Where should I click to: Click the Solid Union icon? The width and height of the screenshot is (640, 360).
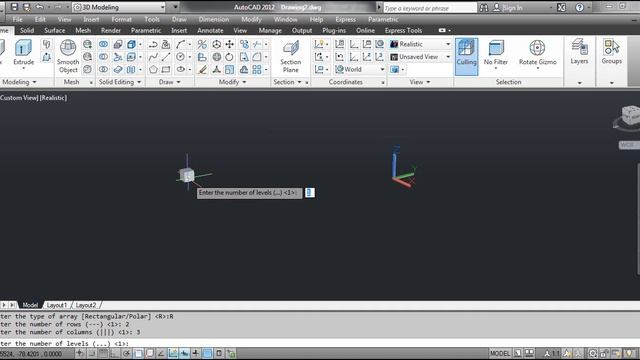point(104,44)
